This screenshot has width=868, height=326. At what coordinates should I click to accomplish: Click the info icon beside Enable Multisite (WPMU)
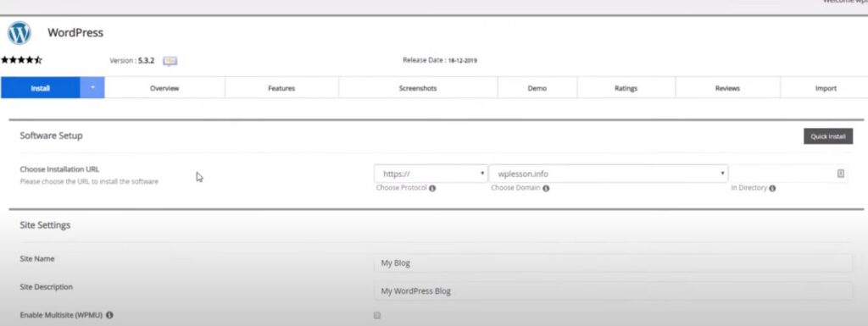(109, 315)
